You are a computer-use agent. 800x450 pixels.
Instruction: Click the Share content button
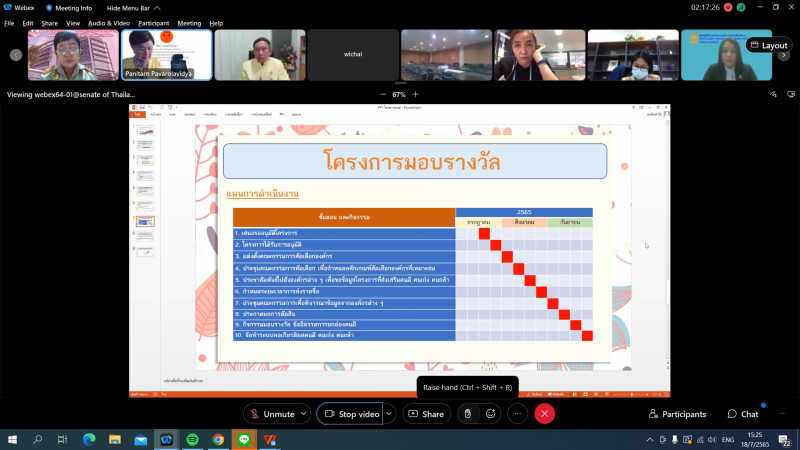click(x=427, y=414)
